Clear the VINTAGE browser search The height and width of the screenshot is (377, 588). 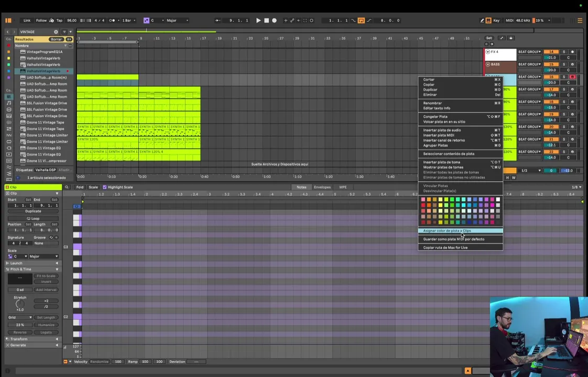56,32
